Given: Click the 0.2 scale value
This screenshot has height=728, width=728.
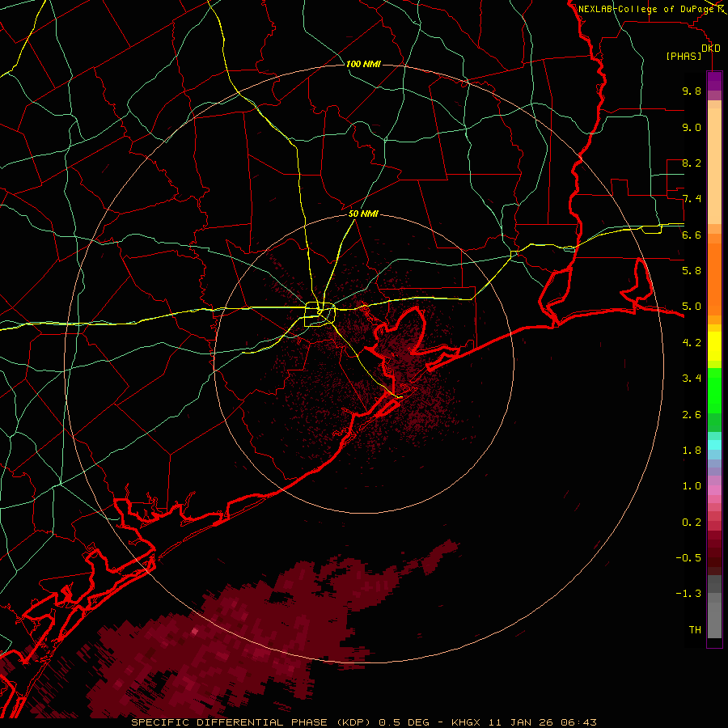Looking at the screenshot, I should [692, 522].
